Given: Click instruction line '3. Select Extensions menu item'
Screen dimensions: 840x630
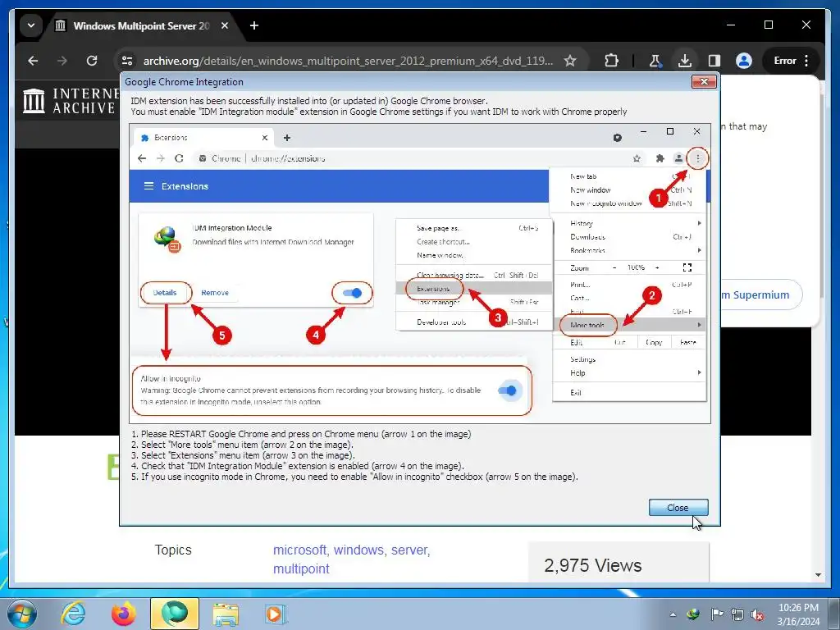Looking at the screenshot, I should coord(243,455).
